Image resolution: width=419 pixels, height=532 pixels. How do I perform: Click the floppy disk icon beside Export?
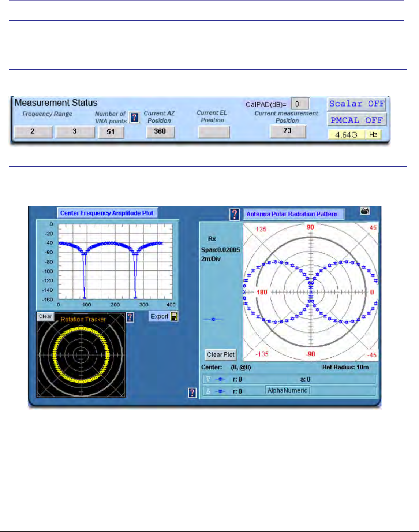[x=174, y=316]
